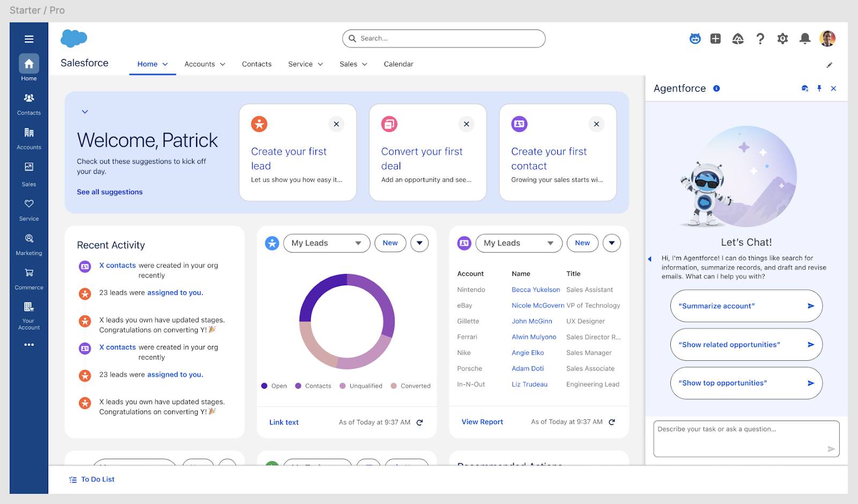Type a question in the Agentforce chat field
858x504 pixels.
(x=745, y=438)
